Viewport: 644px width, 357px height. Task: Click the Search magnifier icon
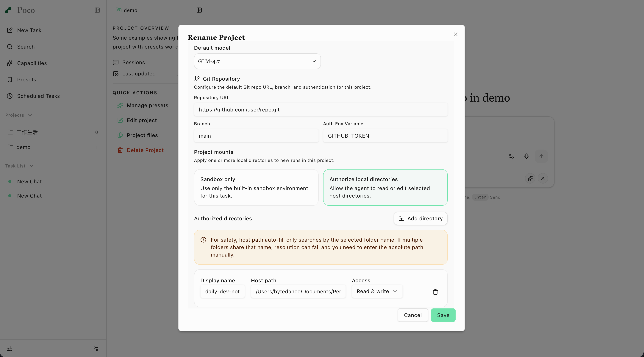(10, 47)
